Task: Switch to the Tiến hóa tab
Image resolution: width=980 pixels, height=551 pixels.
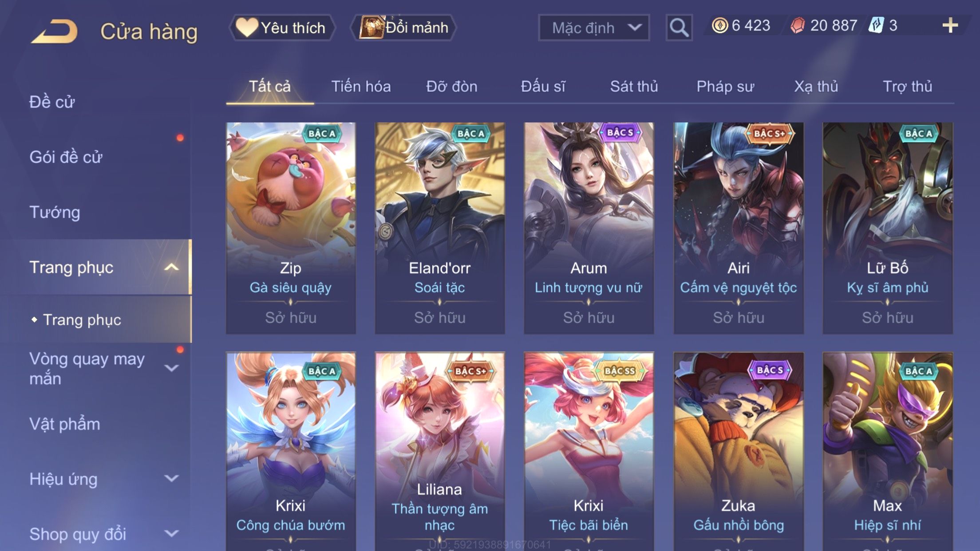Action: click(361, 86)
